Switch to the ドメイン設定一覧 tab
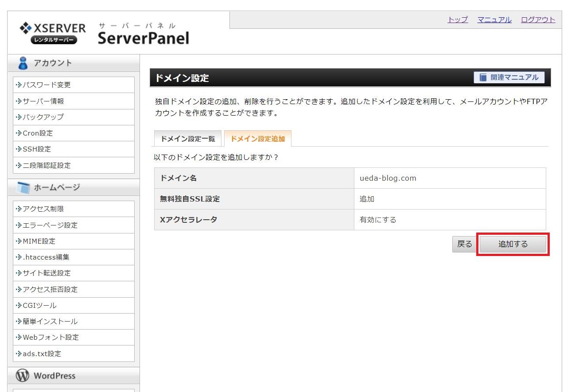Viewport: 575px width, 392px height. [188, 139]
